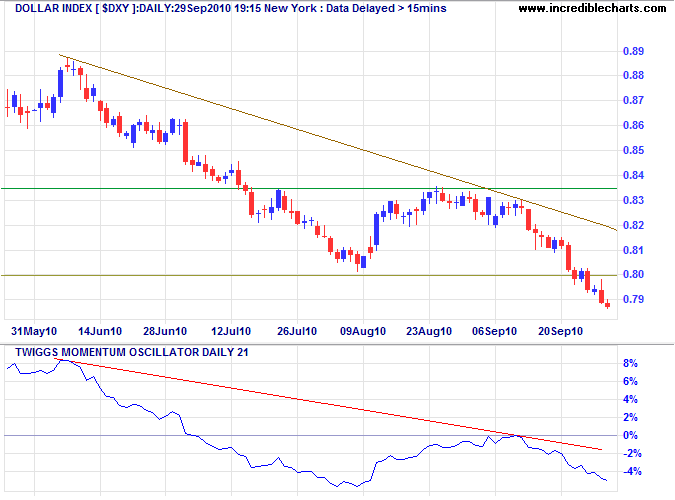Click the -4% oscillator axis value
The height and width of the screenshot is (500, 675).
click(x=632, y=472)
